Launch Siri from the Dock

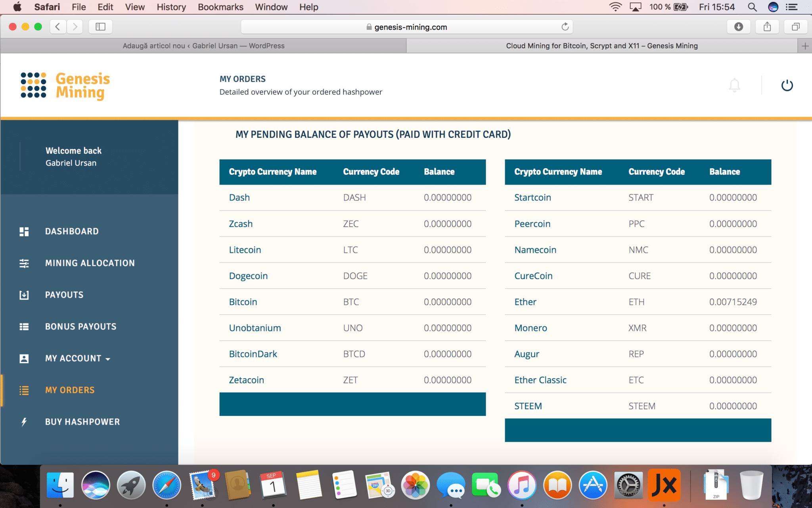[x=96, y=485]
